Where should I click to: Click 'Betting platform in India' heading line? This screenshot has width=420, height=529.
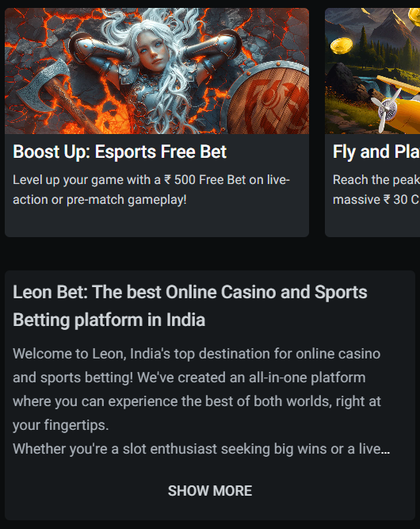(109, 320)
